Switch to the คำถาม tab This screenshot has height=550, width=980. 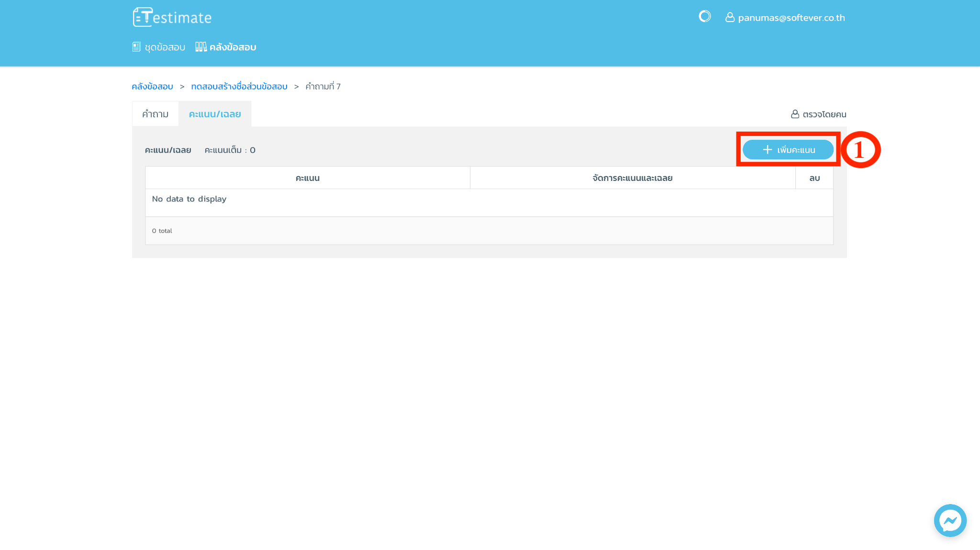155,114
